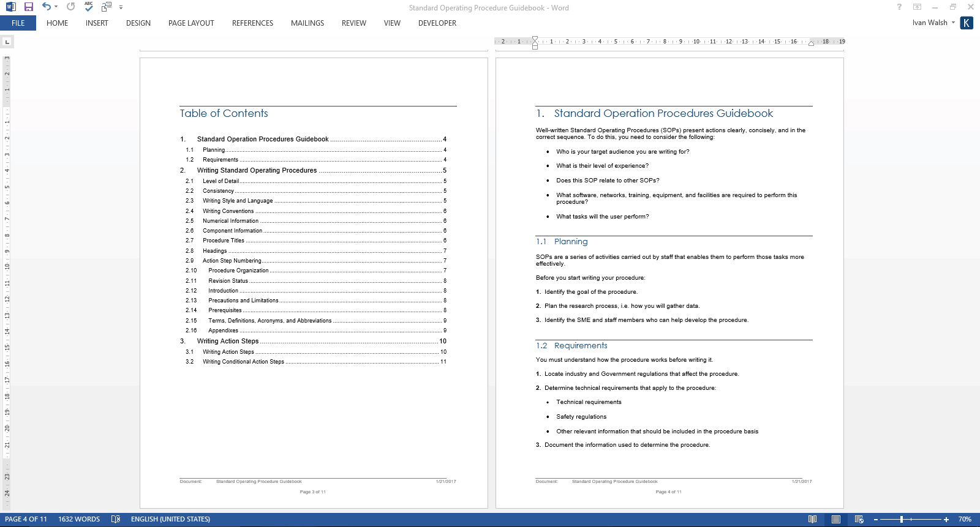Click 'Procedure Organization' TOC entry
The height and width of the screenshot is (527, 980).
click(238, 271)
